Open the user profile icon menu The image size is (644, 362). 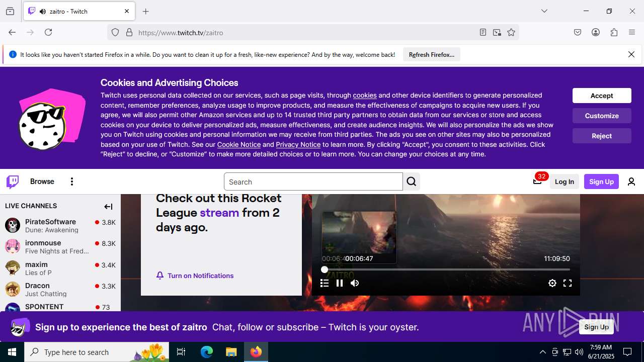[631, 182]
